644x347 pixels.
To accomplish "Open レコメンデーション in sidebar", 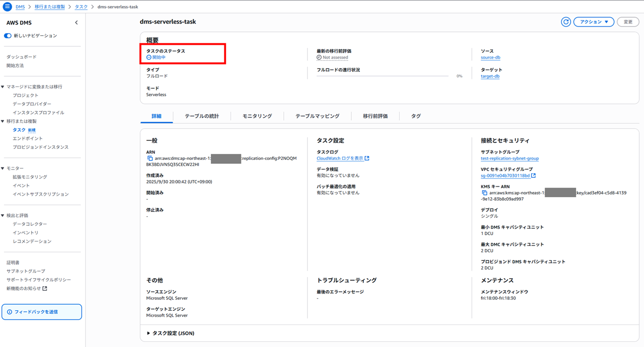I will click(x=32, y=241).
